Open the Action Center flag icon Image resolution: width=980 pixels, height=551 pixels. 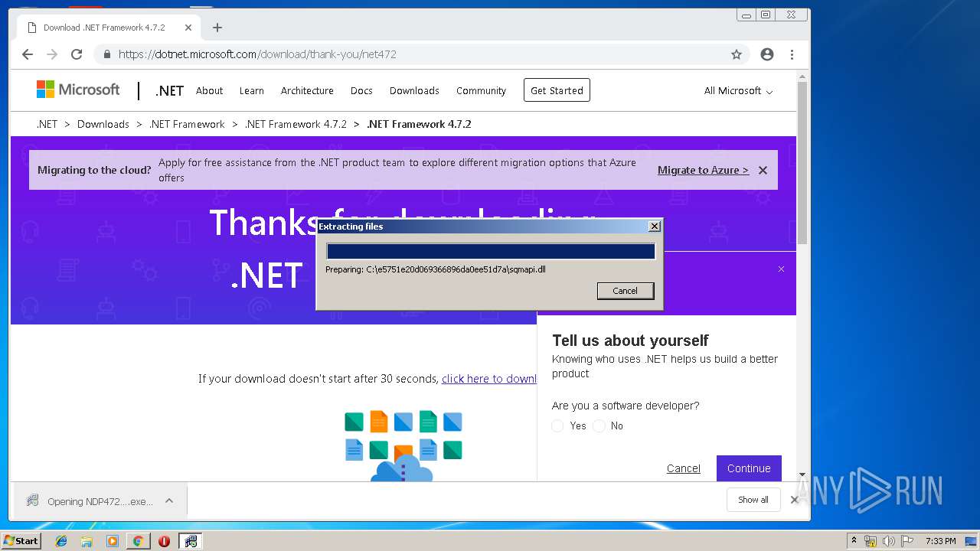907,541
